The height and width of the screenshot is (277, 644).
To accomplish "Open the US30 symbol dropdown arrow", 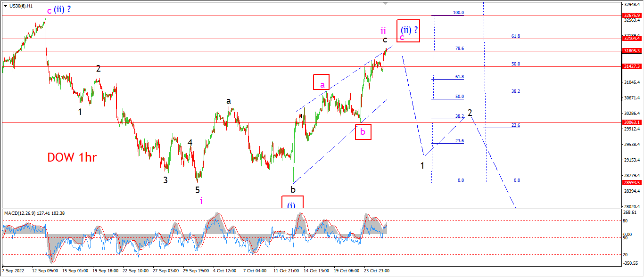I will point(5,5).
